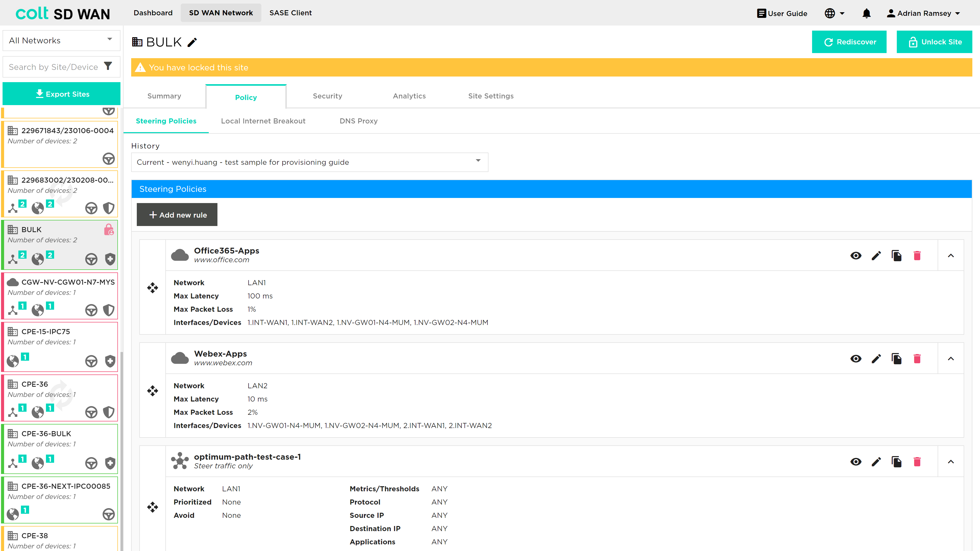The image size is (980, 551).
Task: Click BULK site security shield icon
Action: tap(110, 259)
